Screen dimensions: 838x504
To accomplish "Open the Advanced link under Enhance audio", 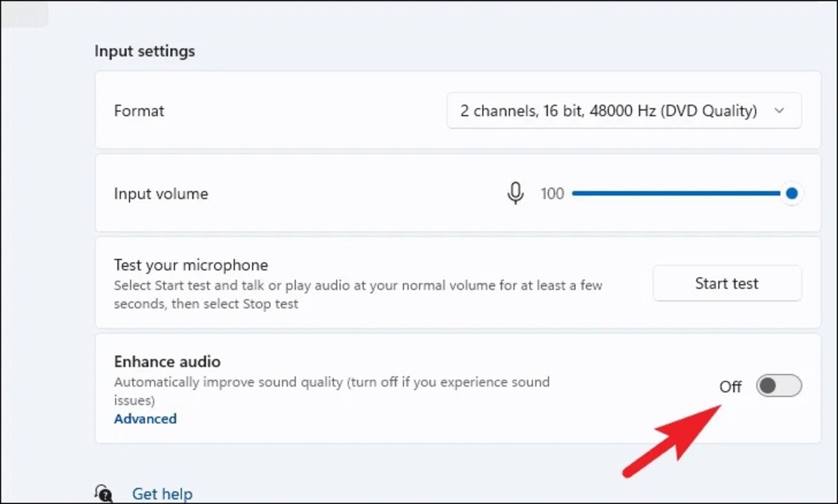I will click(x=145, y=419).
